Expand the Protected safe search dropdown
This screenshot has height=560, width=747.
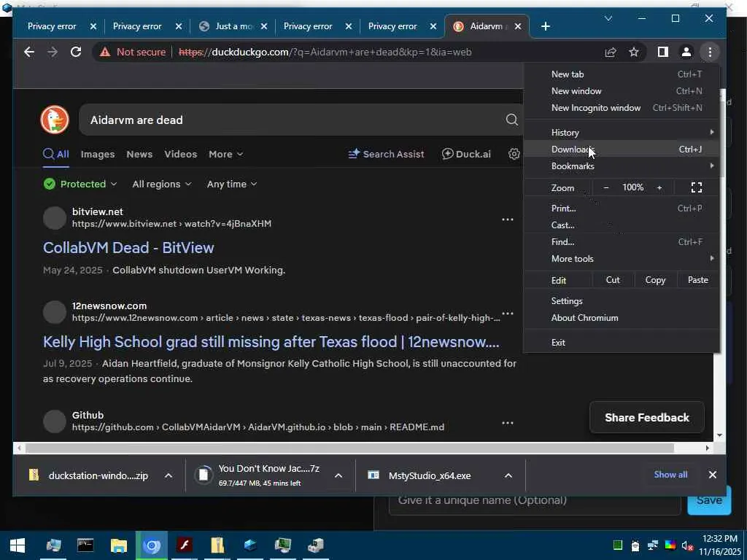tap(80, 184)
